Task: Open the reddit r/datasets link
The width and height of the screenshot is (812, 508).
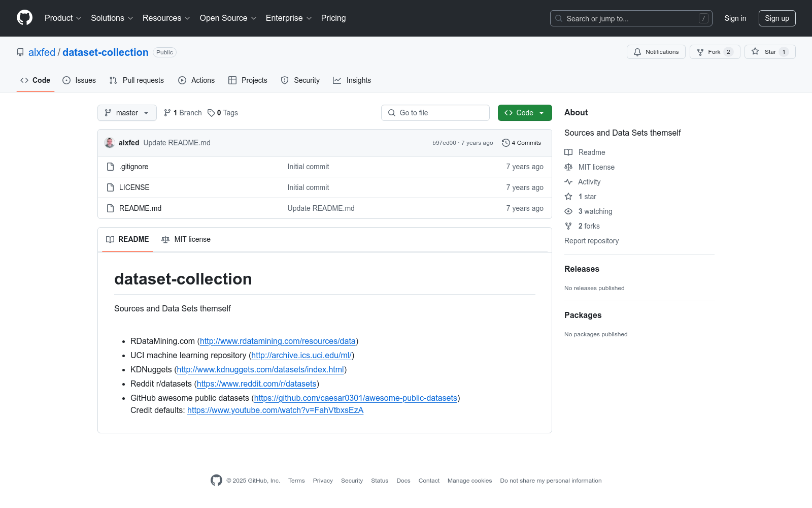Action: click(257, 384)
